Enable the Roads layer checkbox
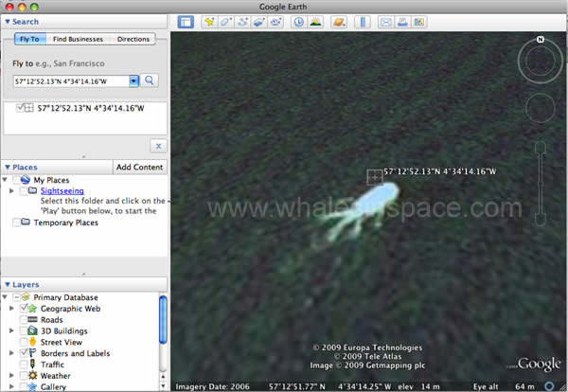 23,319
